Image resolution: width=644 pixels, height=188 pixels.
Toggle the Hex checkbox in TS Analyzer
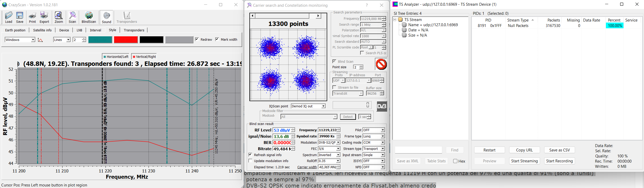pos(455,161)
